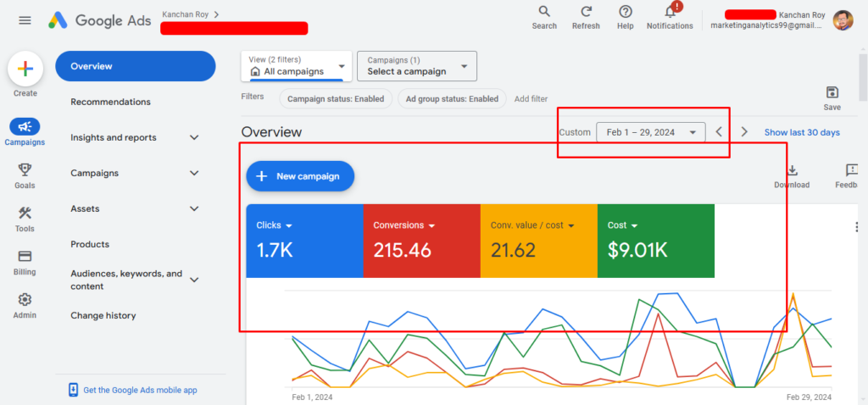Click the page vertical scrollbar
This screenshot has height=405, width=868.
tap(863, 77)
